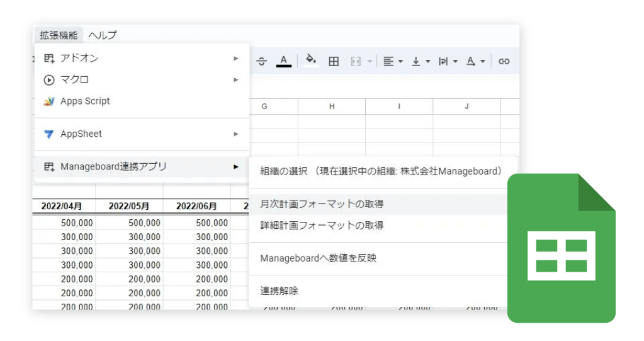
Task: Click the AppSheet logo icon
Action: click(49, 134)
